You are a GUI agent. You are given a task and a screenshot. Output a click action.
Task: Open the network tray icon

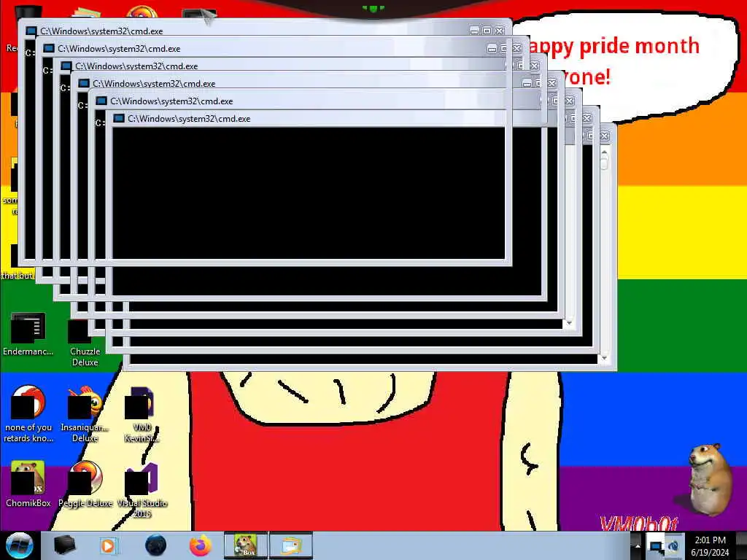(657, 546)
